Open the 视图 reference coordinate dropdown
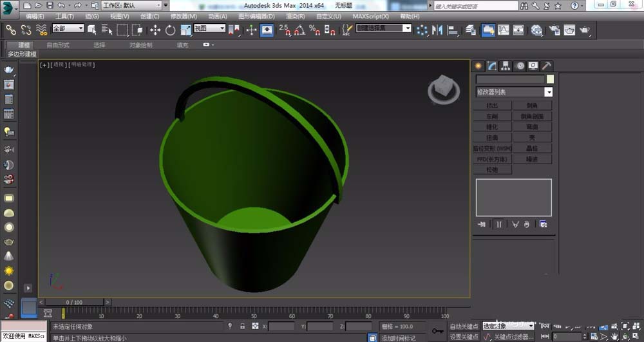The width and height of the screenshot is (644, 342). (209, 28)
